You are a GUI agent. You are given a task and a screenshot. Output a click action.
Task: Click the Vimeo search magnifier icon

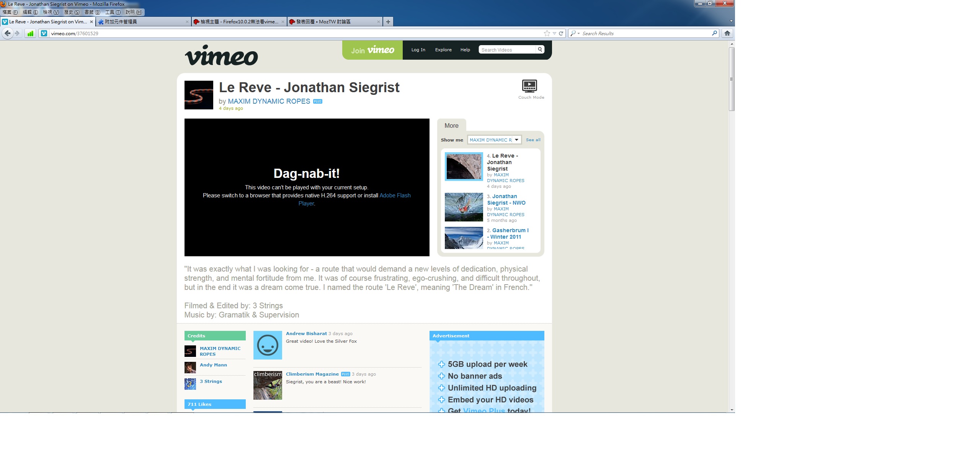tap(540, 49)
